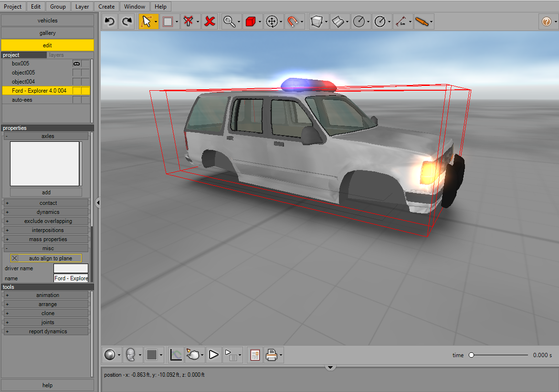Toggle first box for Ford - Explorer 4.0 004

point(77,91)
